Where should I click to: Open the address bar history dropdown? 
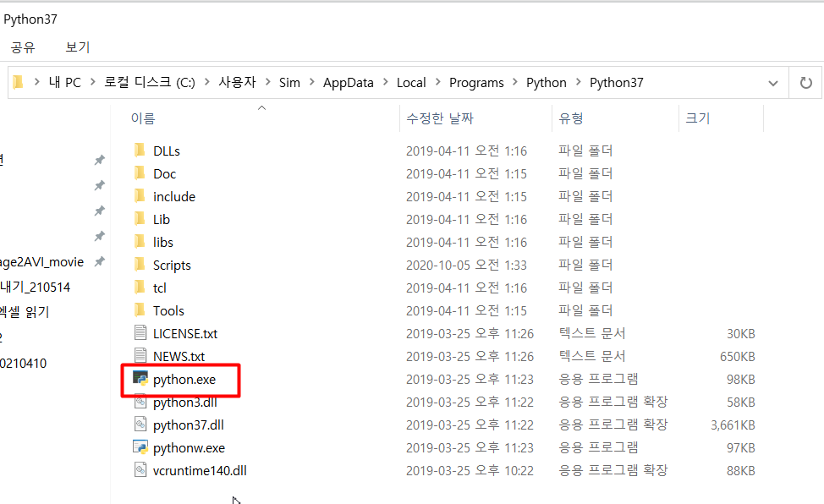(772, 82)
